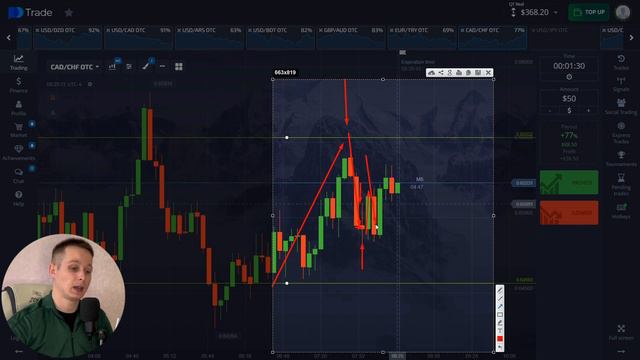Open drawing tools brush icon
Image resolution: width=640 pixels, height=360 pixels.
(146, 66)
